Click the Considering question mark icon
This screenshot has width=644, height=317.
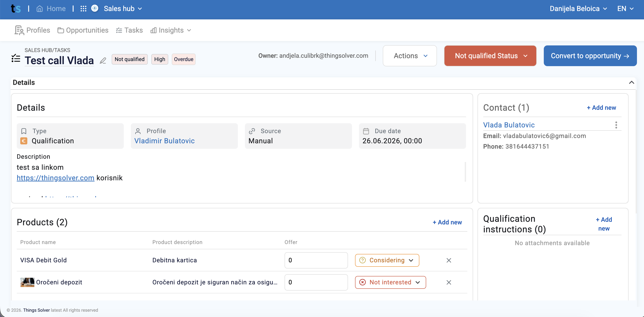362,260
